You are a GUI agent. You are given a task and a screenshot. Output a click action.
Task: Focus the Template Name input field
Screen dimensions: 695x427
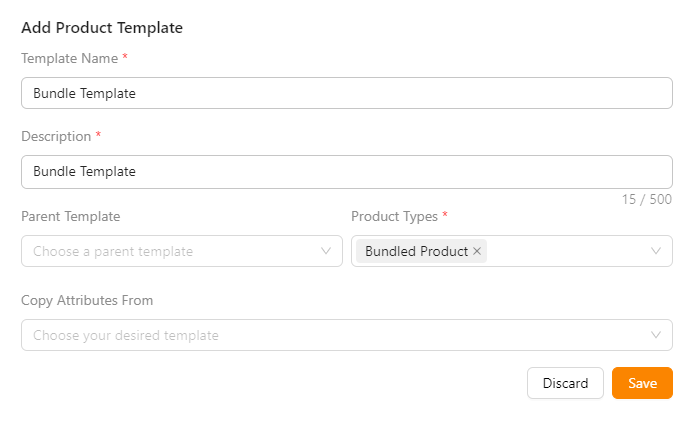pyautogui.click(x=346, y=93)
